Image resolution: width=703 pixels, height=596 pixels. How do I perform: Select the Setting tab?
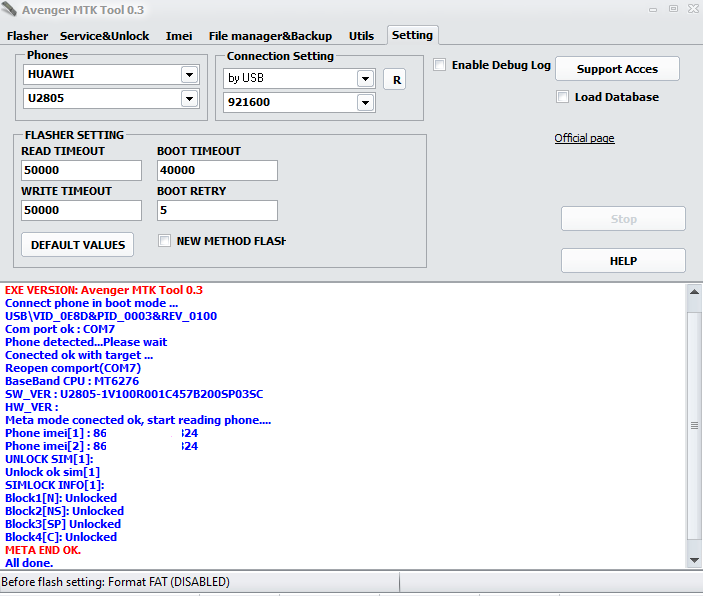tap(412, 35)
